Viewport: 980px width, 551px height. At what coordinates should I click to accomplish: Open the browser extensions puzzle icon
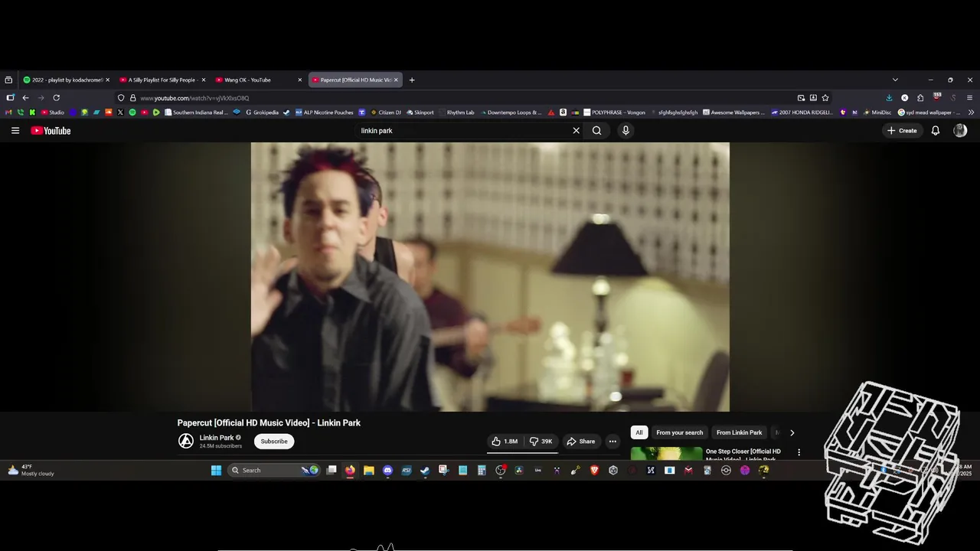920,98
